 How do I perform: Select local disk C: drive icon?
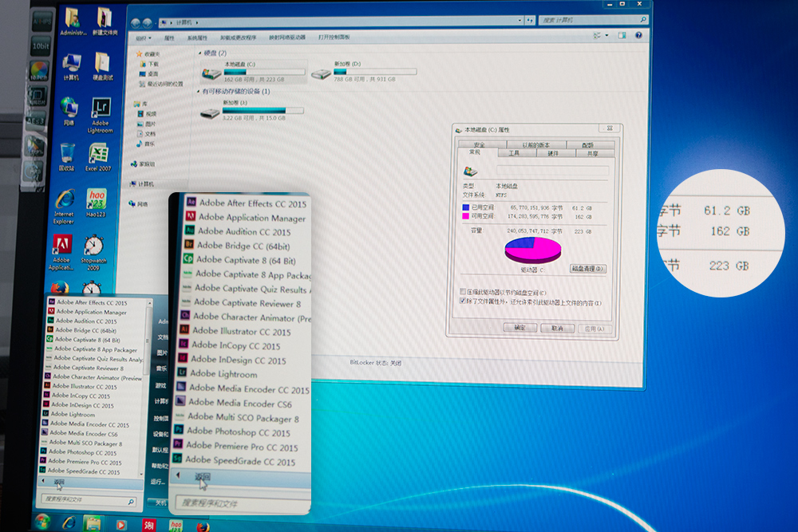pyautogui.click(x=211, y=73)
